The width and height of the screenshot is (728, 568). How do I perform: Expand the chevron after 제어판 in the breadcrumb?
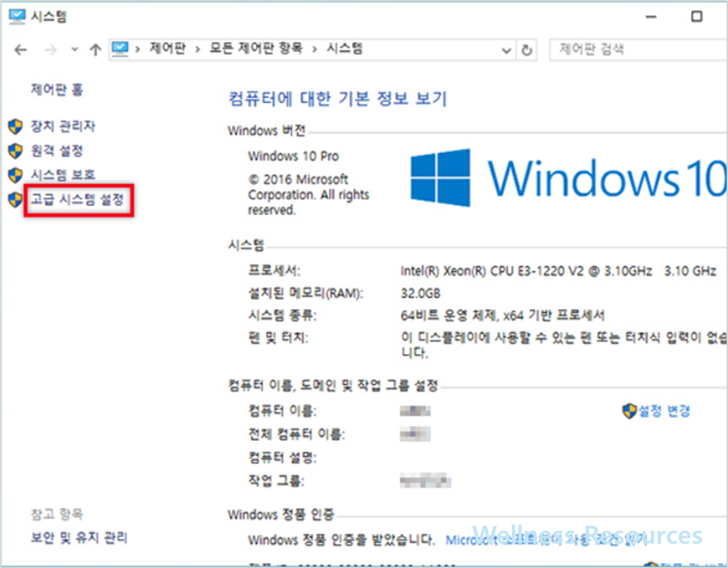coord(198,49)
